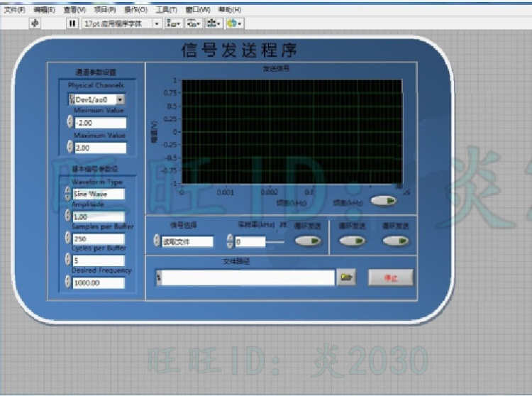The height and width of the screenshot is (396, 532).
Task: Click the Amplitude stepper arrows
Action: click(68, 215)
